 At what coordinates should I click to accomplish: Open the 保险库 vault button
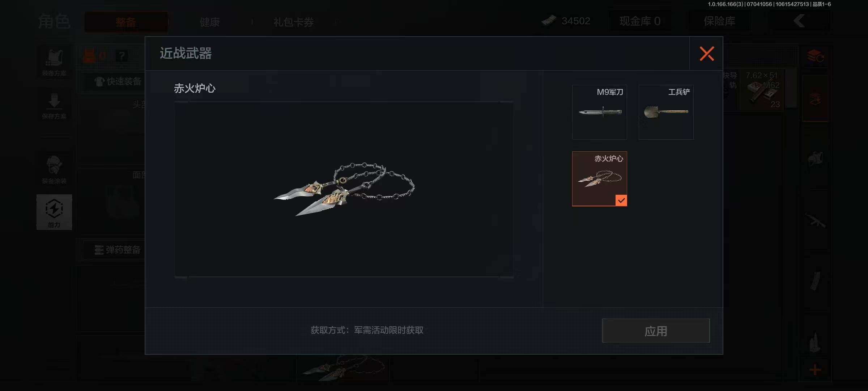click(x=719, y=21)
